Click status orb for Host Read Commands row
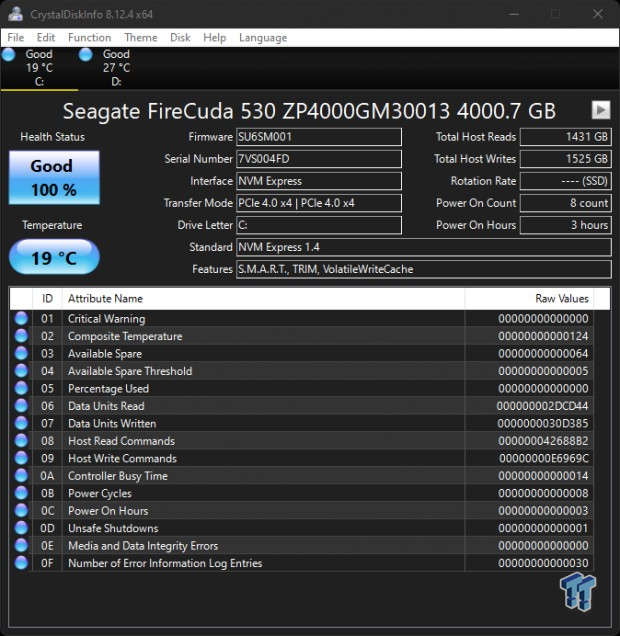This screenshot has width=620, height=636. coord(21,440)
